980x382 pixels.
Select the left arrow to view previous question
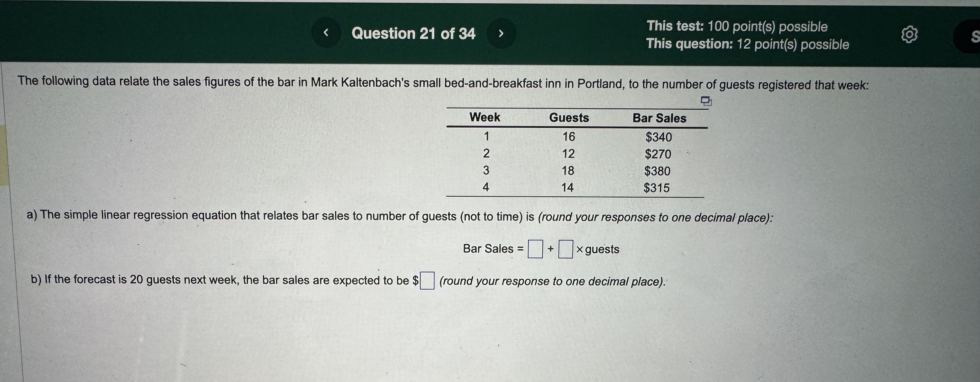coord(326,33)
